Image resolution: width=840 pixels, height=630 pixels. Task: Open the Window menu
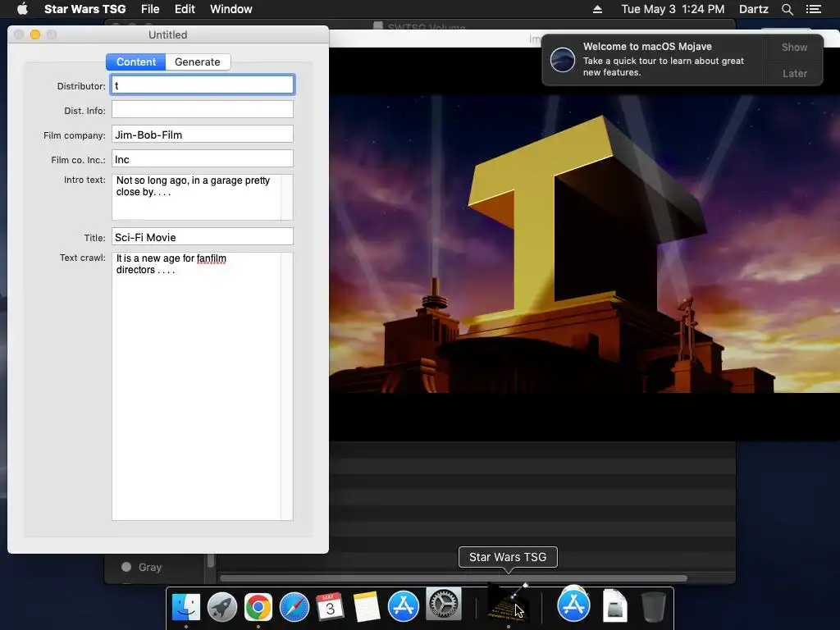[x=231, y=9]
